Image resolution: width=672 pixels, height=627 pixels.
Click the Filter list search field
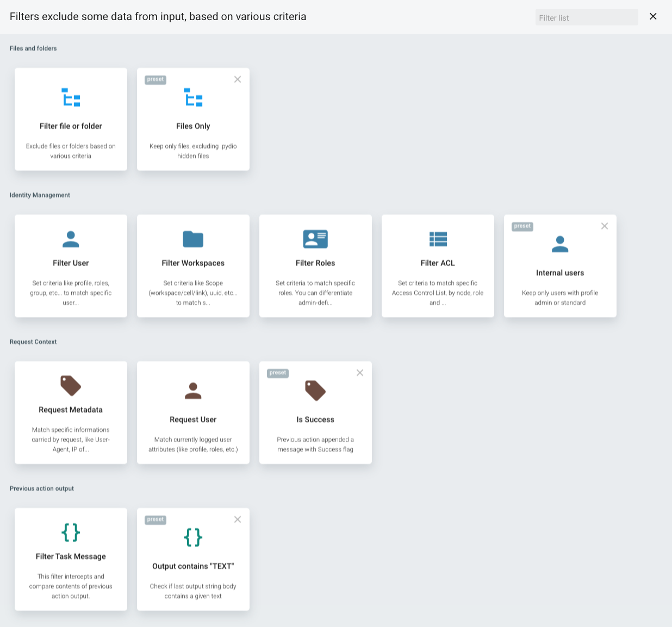587,17
